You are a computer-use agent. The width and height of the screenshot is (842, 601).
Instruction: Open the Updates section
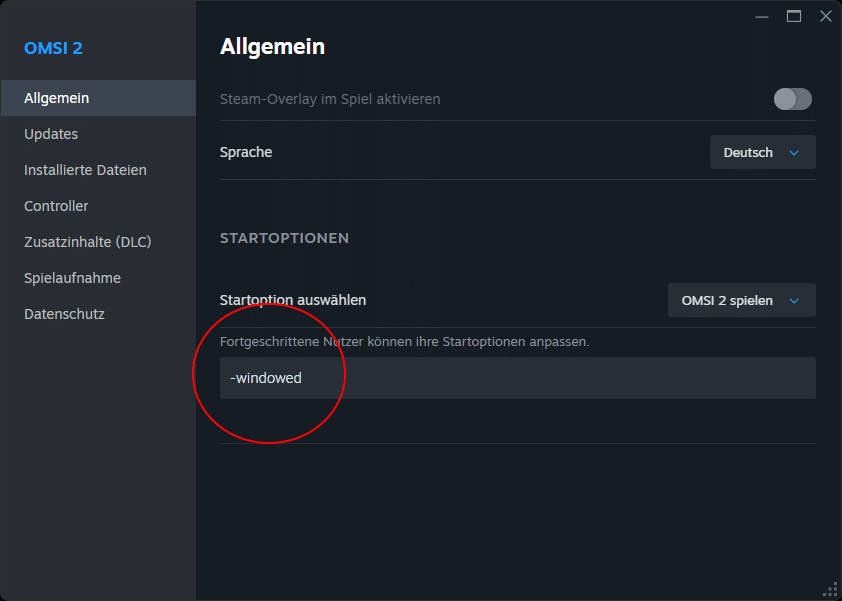(x=51, y=134)
